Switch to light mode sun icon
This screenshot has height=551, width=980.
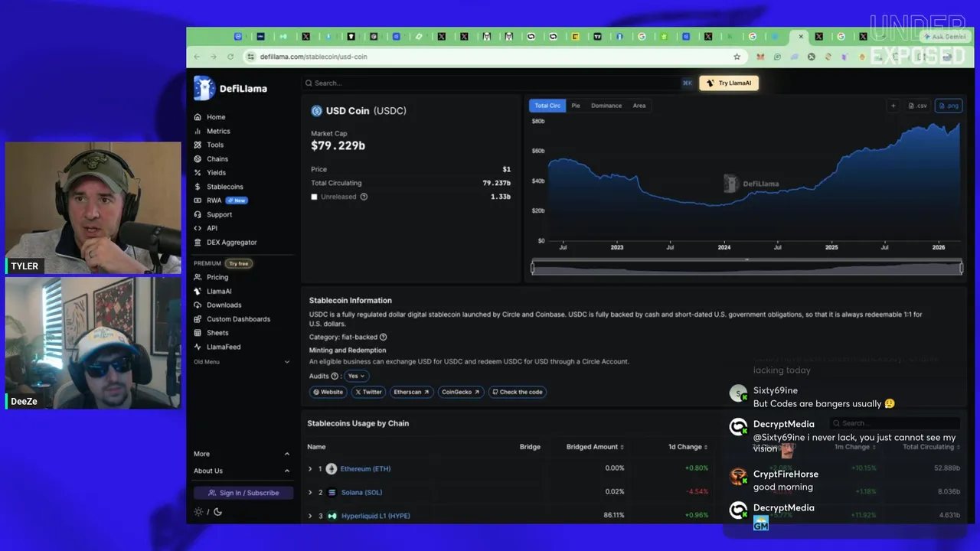point(198,512)
